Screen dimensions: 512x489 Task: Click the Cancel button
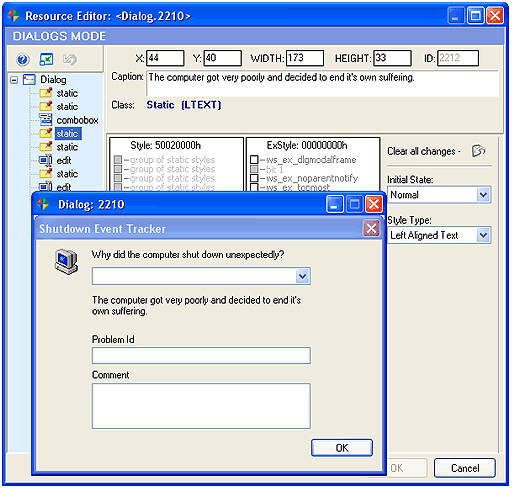pos(465,468)
